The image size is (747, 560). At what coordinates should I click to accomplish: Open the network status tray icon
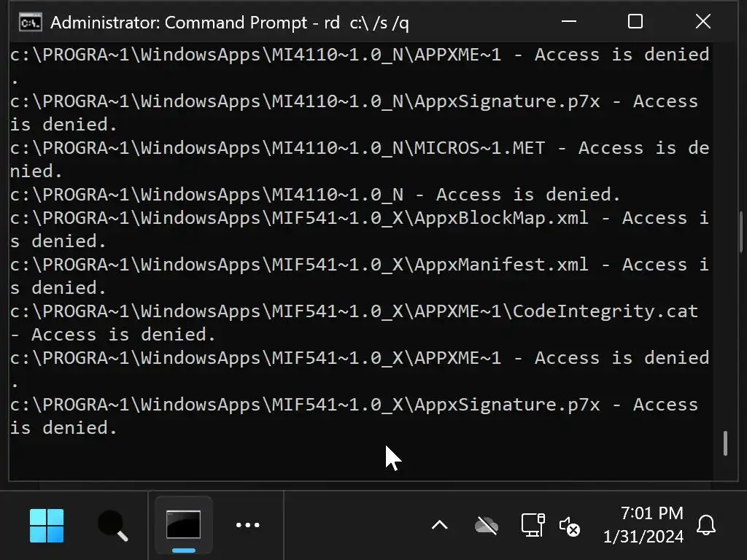click(533, 525)
